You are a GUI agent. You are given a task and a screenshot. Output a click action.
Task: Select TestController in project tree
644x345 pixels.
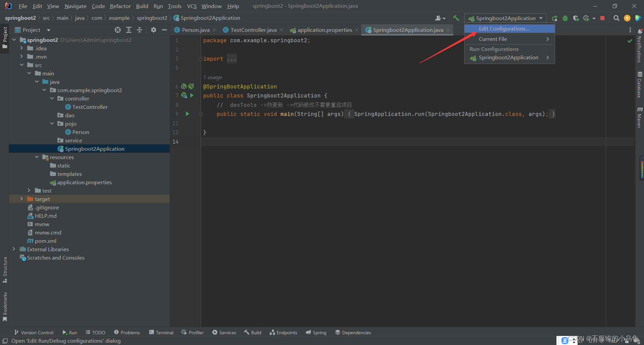(90, 107)
